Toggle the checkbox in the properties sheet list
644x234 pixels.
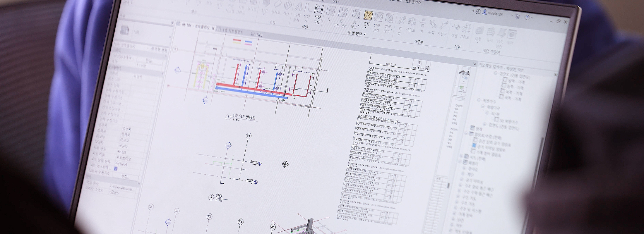pos(116,169)
